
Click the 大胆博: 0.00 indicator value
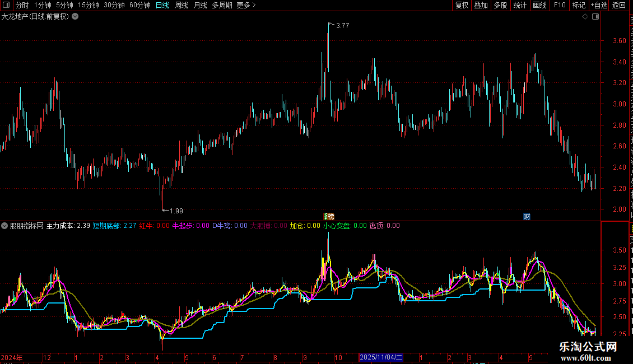pos(269,226)
